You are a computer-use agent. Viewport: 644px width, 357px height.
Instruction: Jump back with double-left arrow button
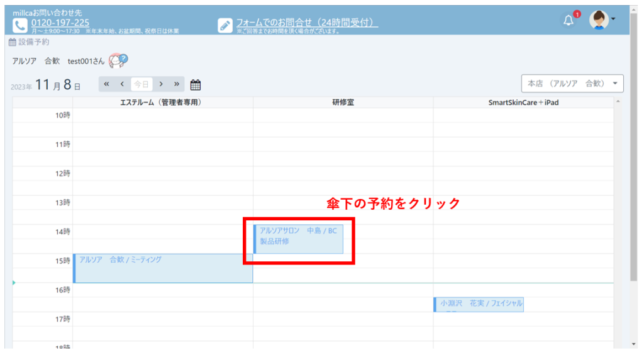tap(107, 84)
